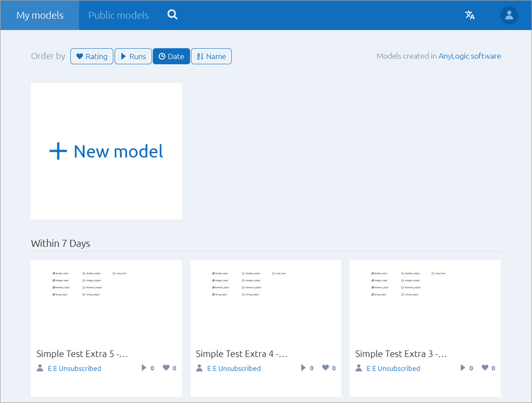
Task: Click the heart likes icon on Simple Test Extra 5
Action: point(165,367)
